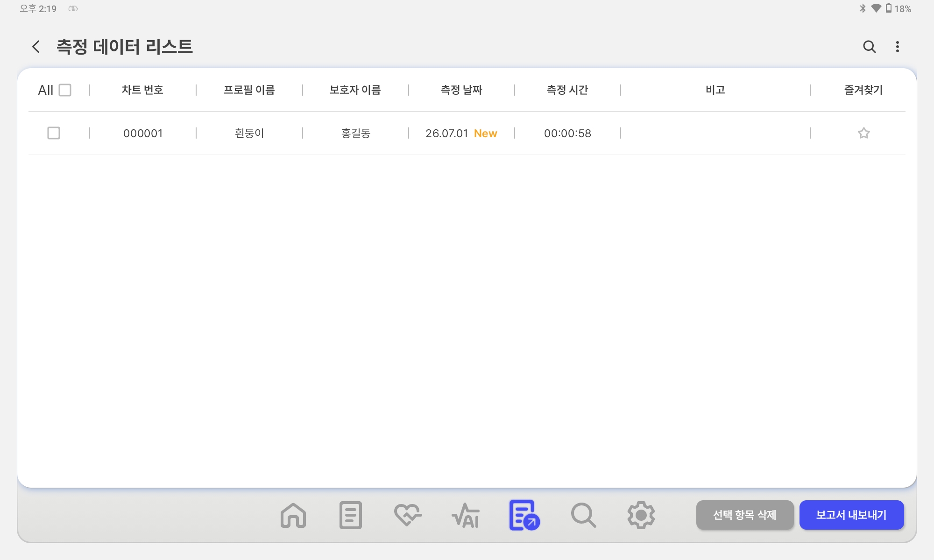This screenshot has width=934, height=560.
Task: Tick the checkbox for chart 000001
Action: [54, 133]
